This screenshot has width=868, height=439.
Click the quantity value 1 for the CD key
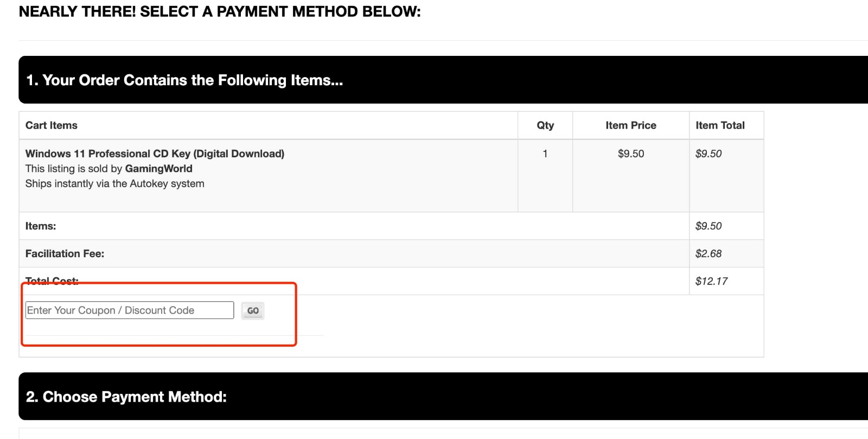545,154
